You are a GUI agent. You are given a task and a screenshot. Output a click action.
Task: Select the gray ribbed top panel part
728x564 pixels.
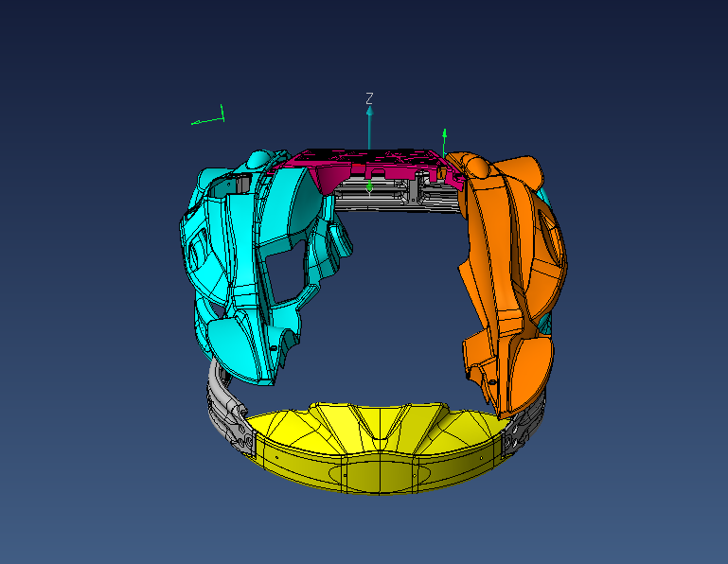pyautogui.click(x=395, y=197)
